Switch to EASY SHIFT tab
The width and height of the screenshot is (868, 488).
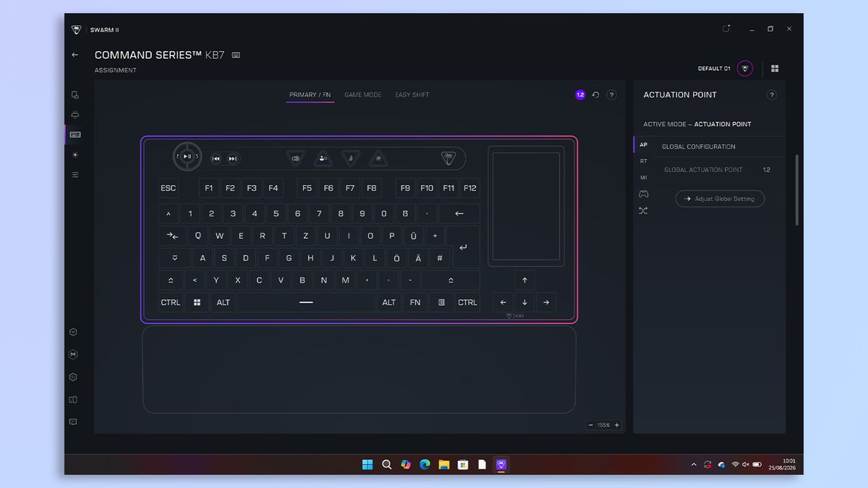[412, 95]
